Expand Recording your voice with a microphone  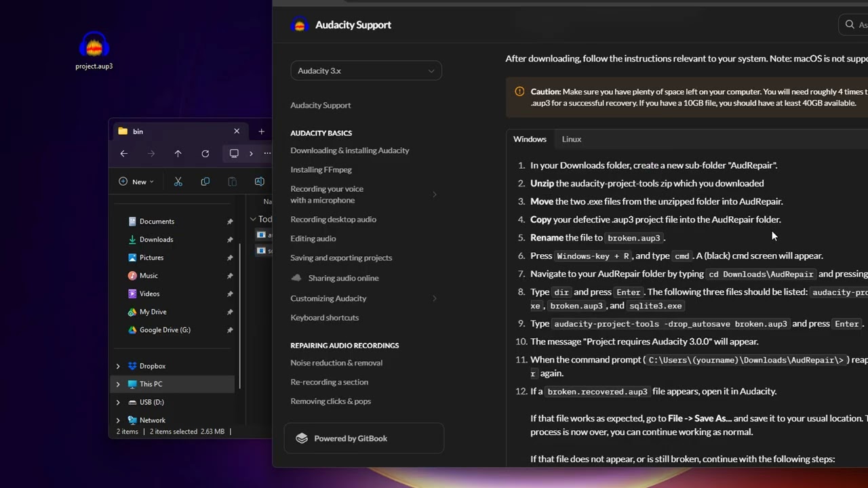[435, 195]
